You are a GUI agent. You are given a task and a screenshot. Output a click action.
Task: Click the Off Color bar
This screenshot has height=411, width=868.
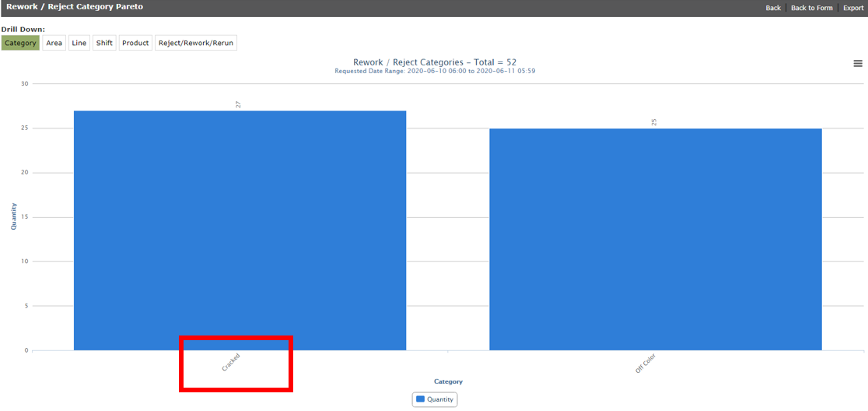(656, 239)
